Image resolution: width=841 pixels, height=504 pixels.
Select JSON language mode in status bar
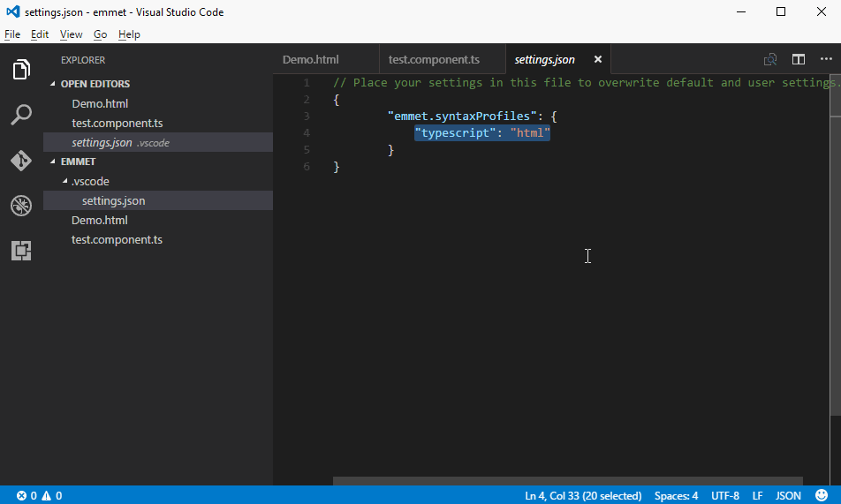coord(788,495)
